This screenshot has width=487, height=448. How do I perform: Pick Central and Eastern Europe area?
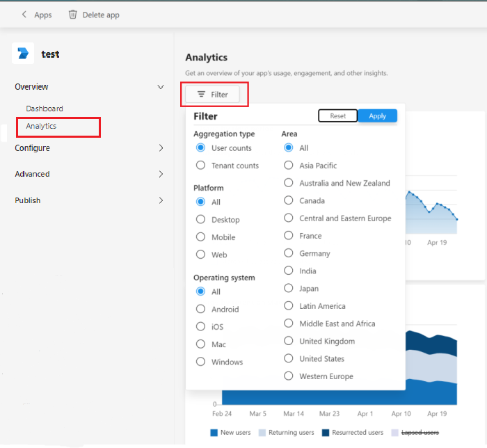289,218
